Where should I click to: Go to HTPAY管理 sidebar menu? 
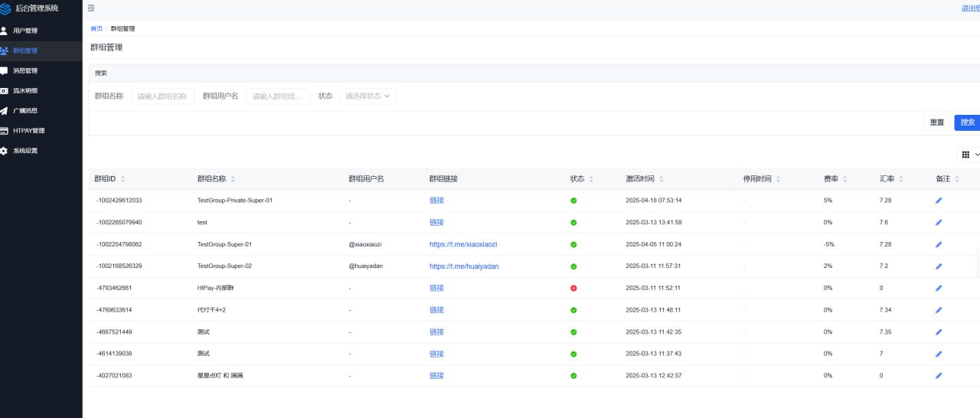29,131
